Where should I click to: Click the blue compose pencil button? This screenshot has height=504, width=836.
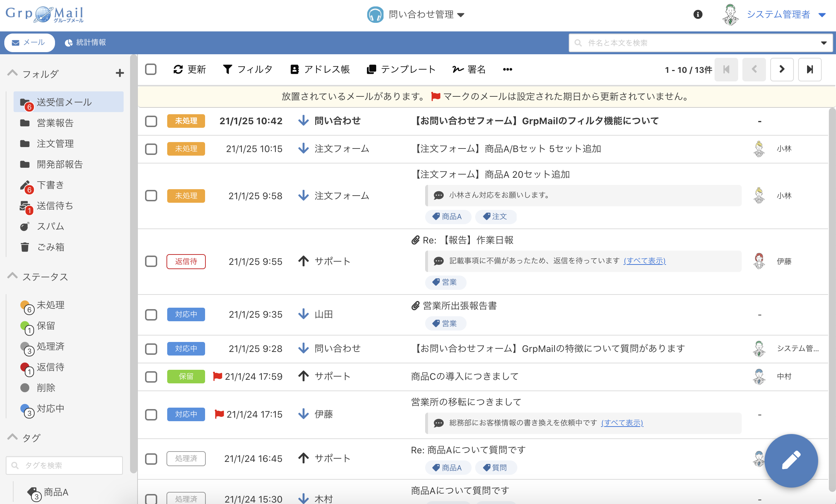pyautogui.click(x=791, y=460)
